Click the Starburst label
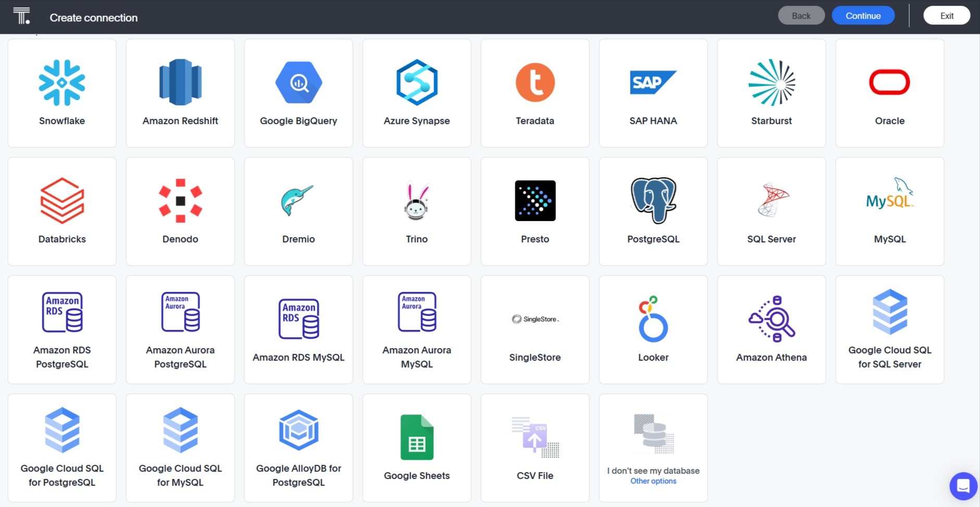980x507 pixels. [772, 121]
